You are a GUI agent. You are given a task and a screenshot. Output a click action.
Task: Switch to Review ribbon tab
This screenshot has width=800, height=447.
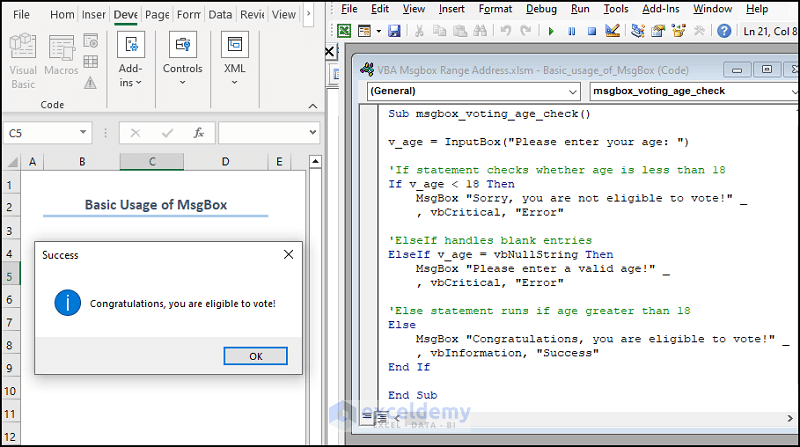pos(252,14)
